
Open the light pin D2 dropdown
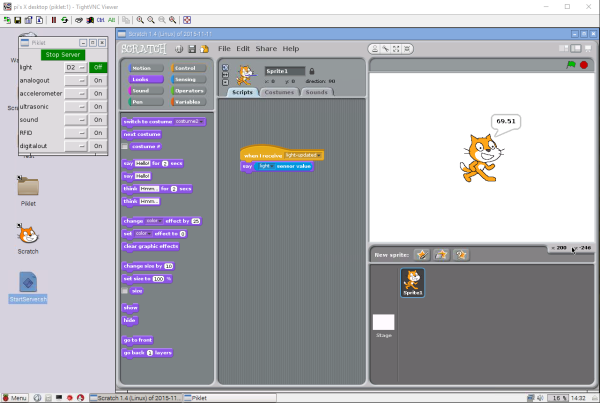pyautogui.click(x=75, y=67)
